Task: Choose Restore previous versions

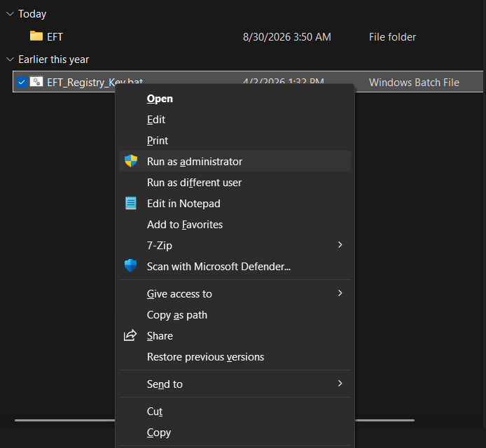Action: click(x=235, y=357)
